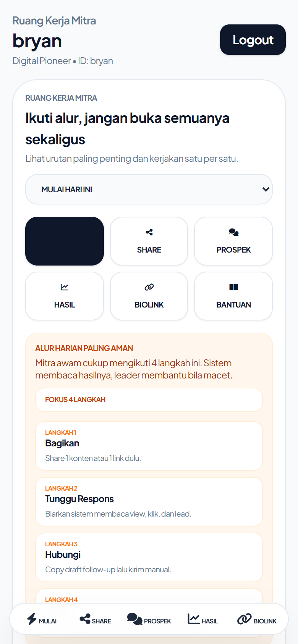Open the Langkah 1 Bagikan card
The width and height of the screenshot is (298, 644).
coord(149,446)
